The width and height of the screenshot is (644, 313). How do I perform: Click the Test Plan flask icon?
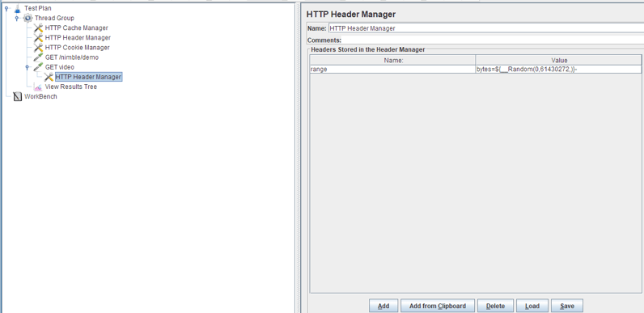(x=17, y=8)
